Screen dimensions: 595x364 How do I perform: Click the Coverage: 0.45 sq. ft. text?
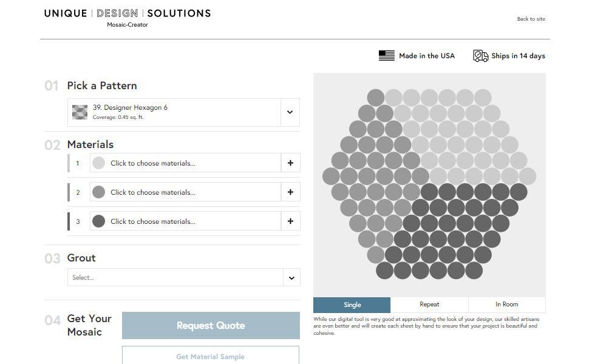coord(118,117)
